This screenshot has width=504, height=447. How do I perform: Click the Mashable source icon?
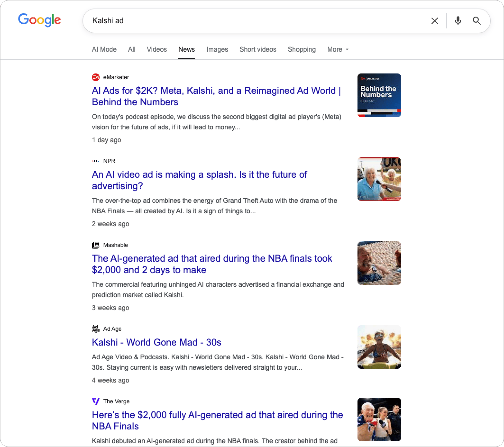96,245
